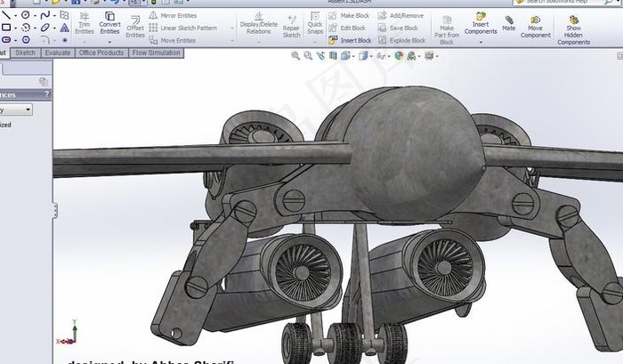Image resolution: width=623 pixels, height=364 pixels.
Task: Select the sketch Text tool
Action: pyautogui.click(x=64, y=28)
